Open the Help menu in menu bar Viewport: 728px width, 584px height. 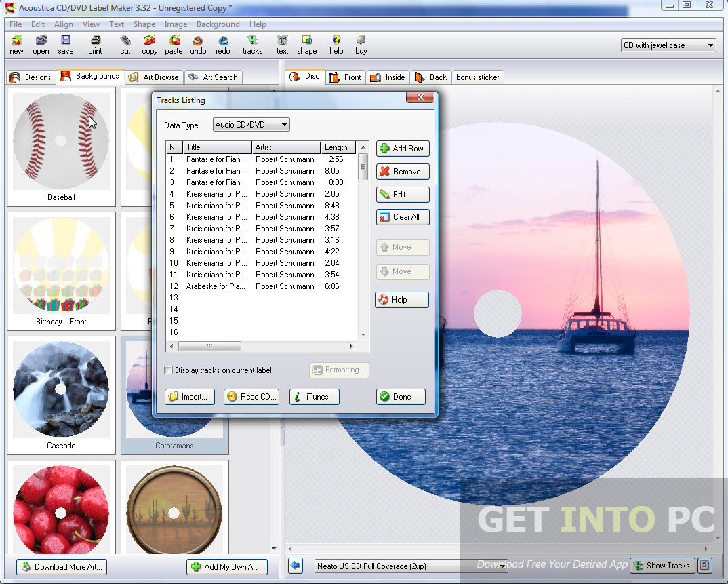coord(258,24)
